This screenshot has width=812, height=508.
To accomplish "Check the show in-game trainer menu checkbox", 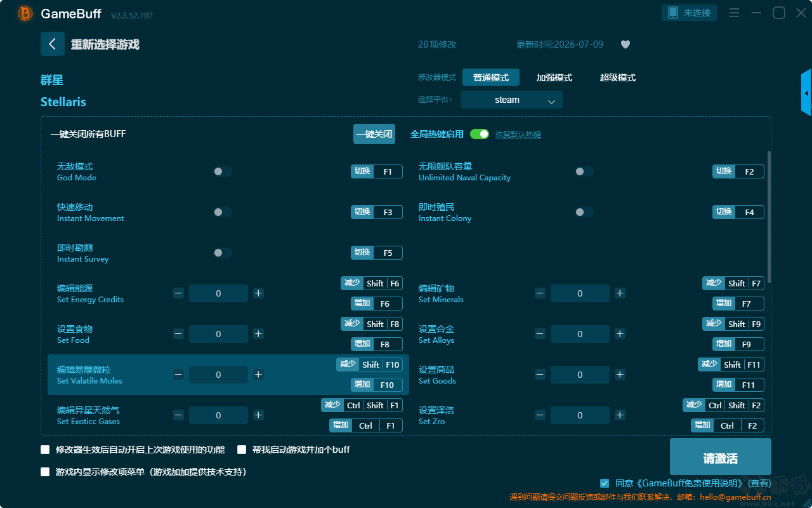I will point(45,472).
